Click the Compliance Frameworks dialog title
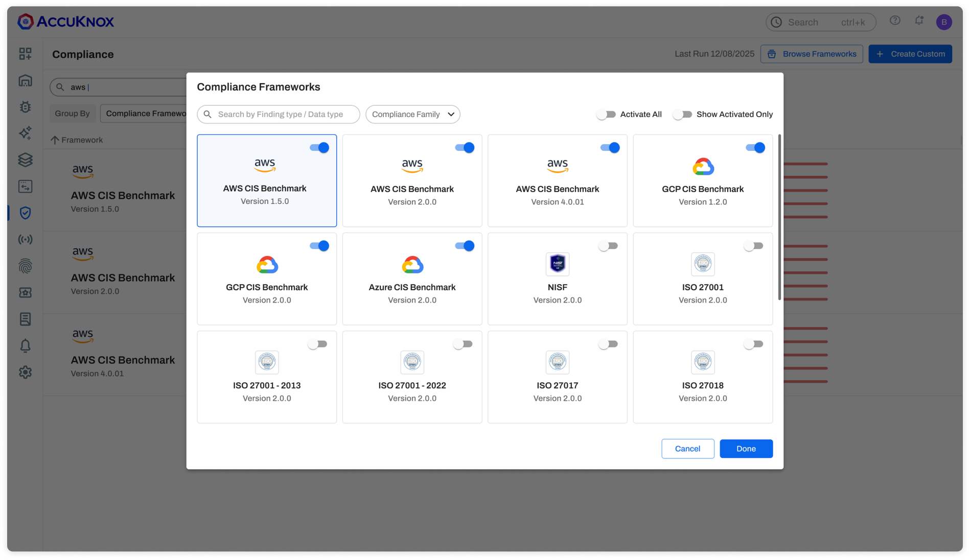 click(259, 87)
